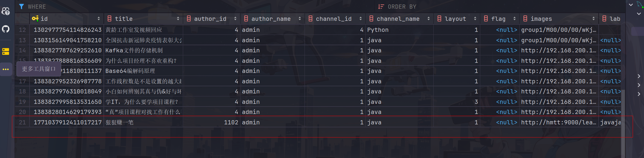Select cell with id 1771037912411017217
Viewport: 644px width, 158px height.
(67, 122)
